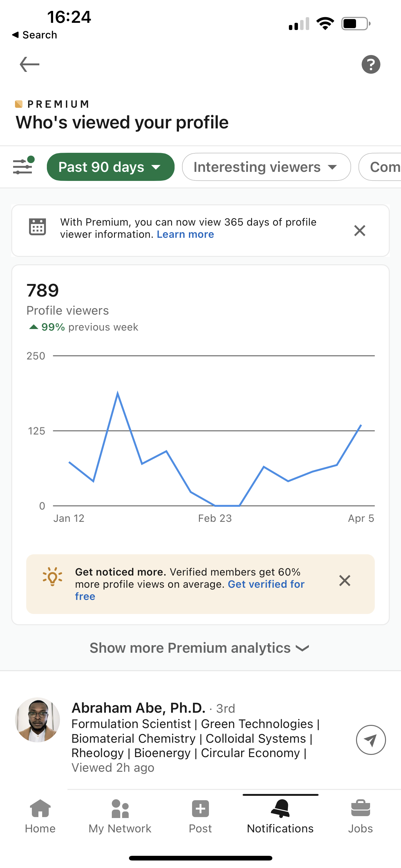Open My Network tab
This screenshot has width=401, height=868.
120,816
